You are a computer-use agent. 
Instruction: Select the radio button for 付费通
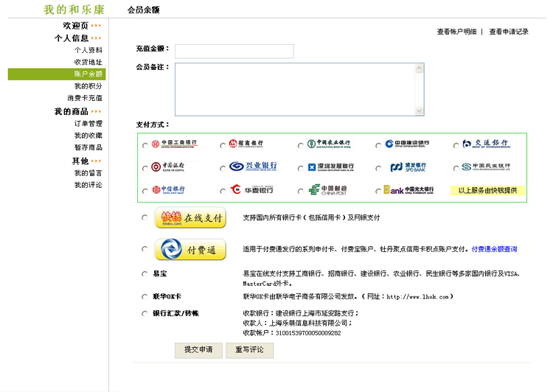pyautogui.click(x=145, y=249)
